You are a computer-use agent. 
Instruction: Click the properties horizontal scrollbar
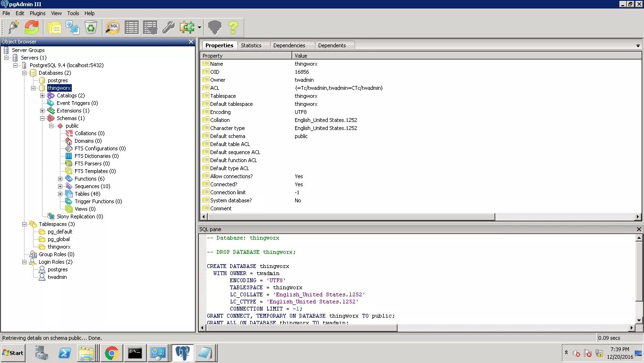click(351, 217)
